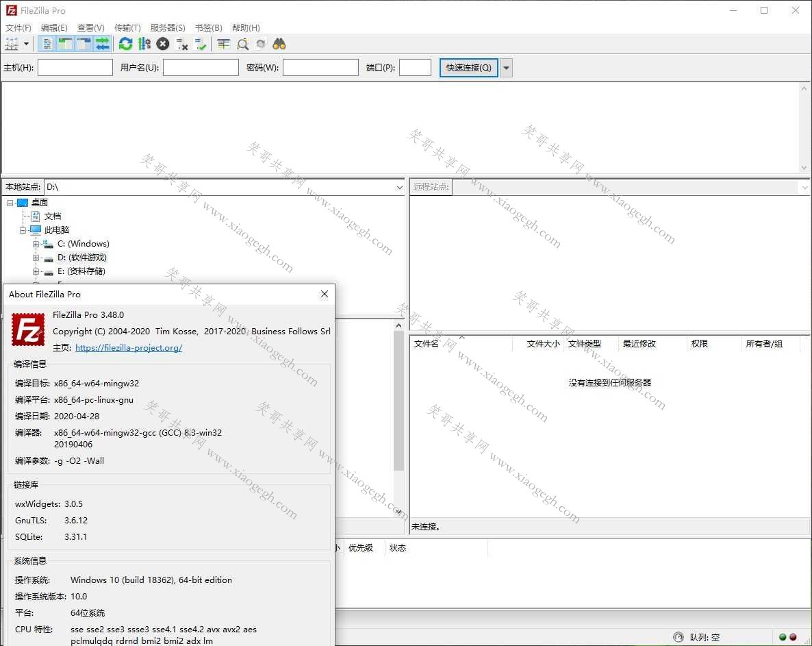Click the 快速连接(Q) button
812x646 pixels.
coord(469,67)
